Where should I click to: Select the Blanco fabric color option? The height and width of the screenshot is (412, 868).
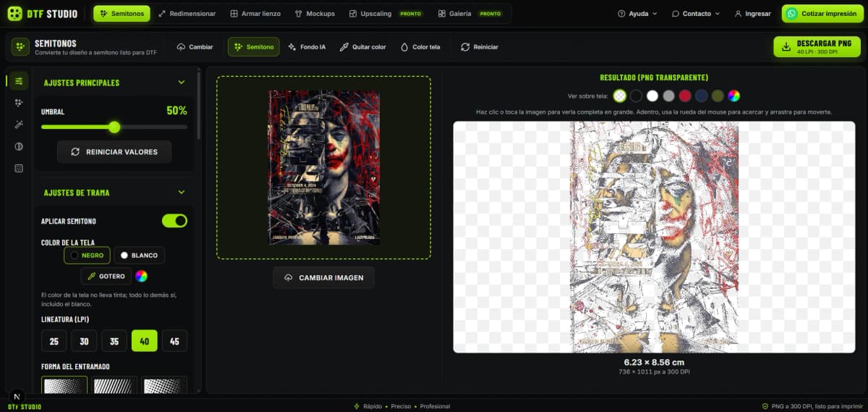pyautogui.click(x=139, y=255)
